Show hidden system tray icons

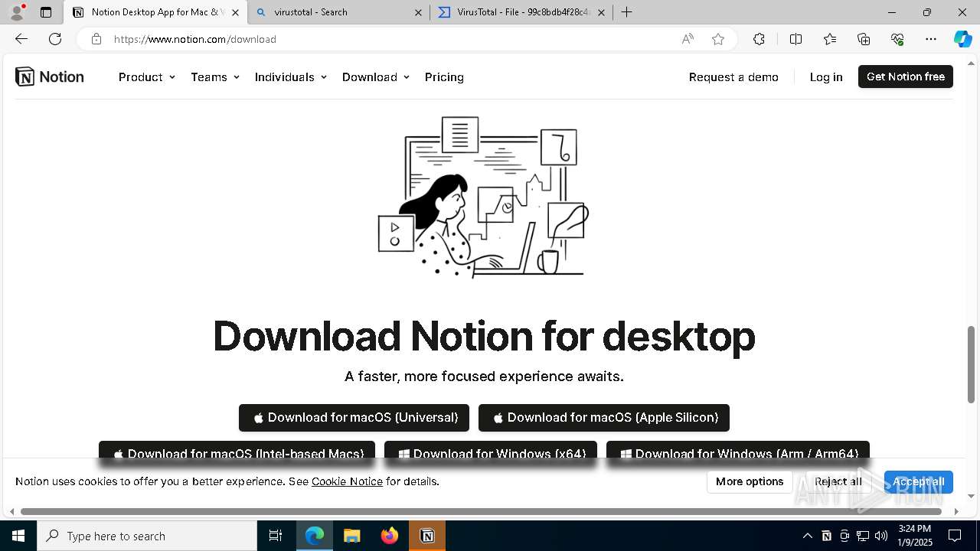[807, 536]
